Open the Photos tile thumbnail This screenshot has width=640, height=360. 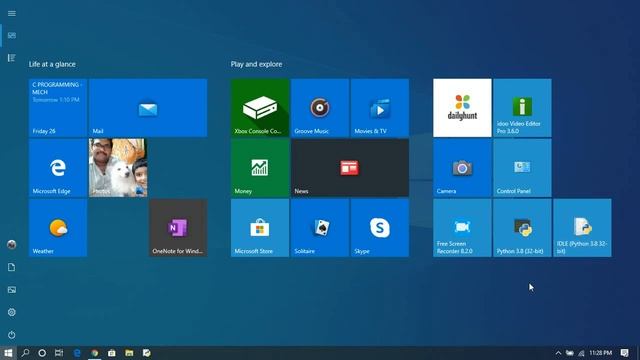[118, 168]
